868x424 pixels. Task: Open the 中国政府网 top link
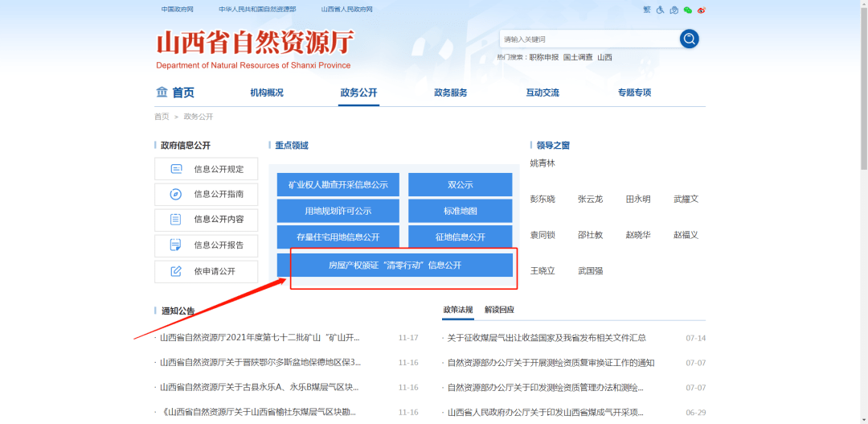177,10
